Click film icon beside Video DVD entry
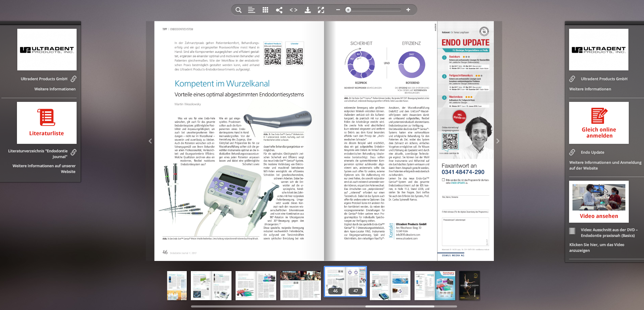This screenshot has width=644, height=310. click(x=572, y=231)
